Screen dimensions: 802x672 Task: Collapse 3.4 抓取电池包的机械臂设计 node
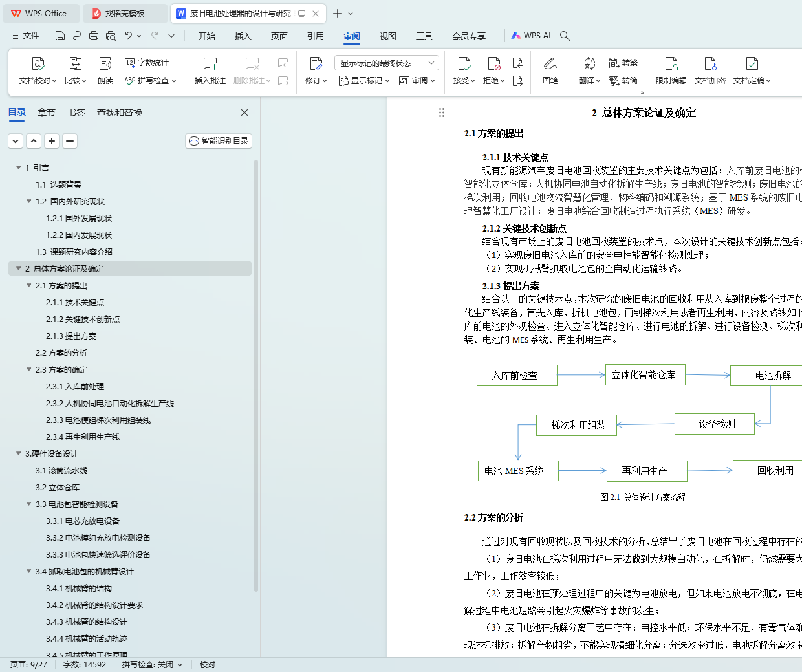click(29, 571)
